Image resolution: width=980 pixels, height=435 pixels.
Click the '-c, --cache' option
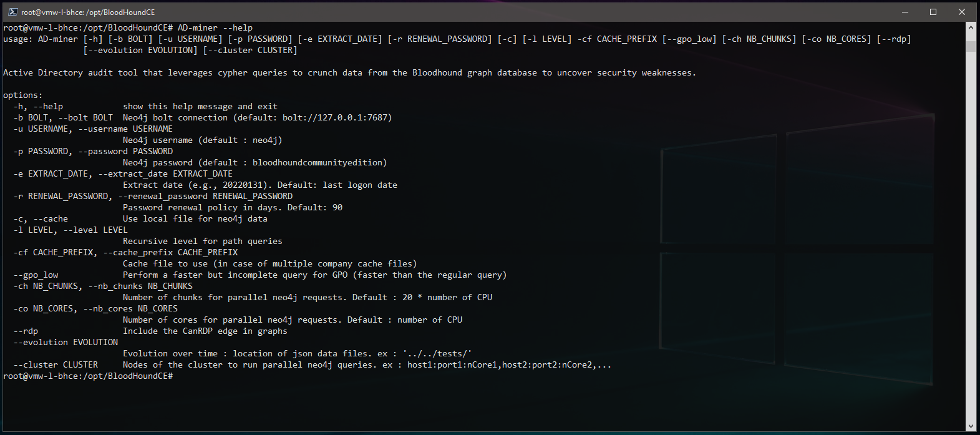[x=41, y=218]
